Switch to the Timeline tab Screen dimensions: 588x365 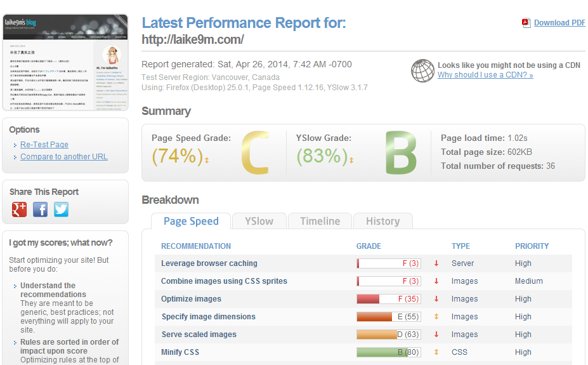(320, 221)
